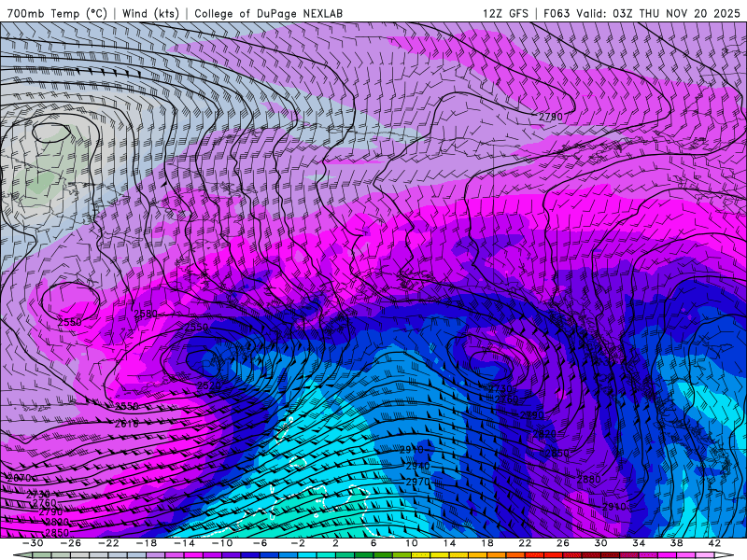Click the 2940 contour label

click(417, 466)
